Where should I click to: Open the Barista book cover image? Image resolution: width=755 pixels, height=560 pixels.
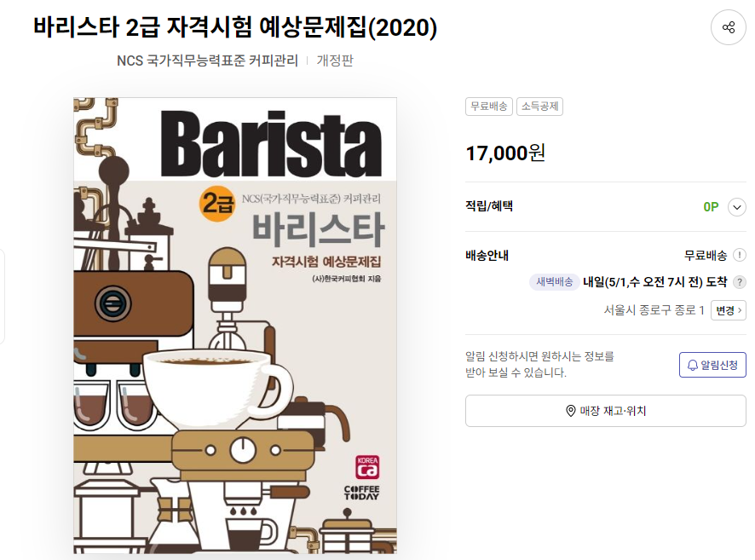[235, 326]
